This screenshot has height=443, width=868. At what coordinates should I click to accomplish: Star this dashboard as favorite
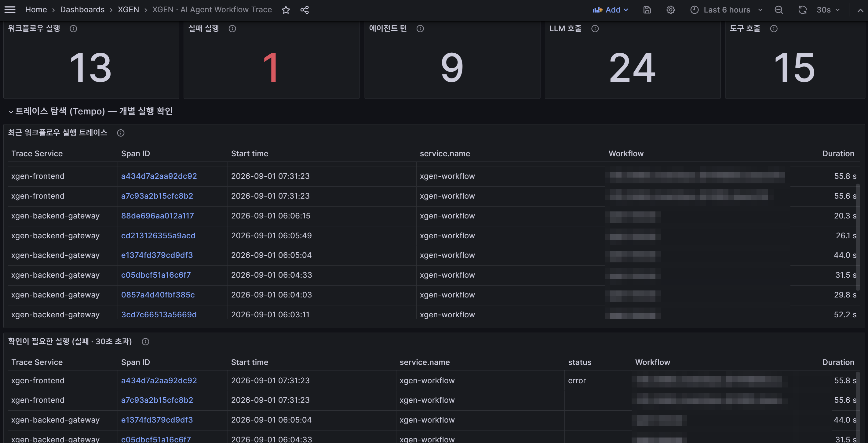point(286,10)
